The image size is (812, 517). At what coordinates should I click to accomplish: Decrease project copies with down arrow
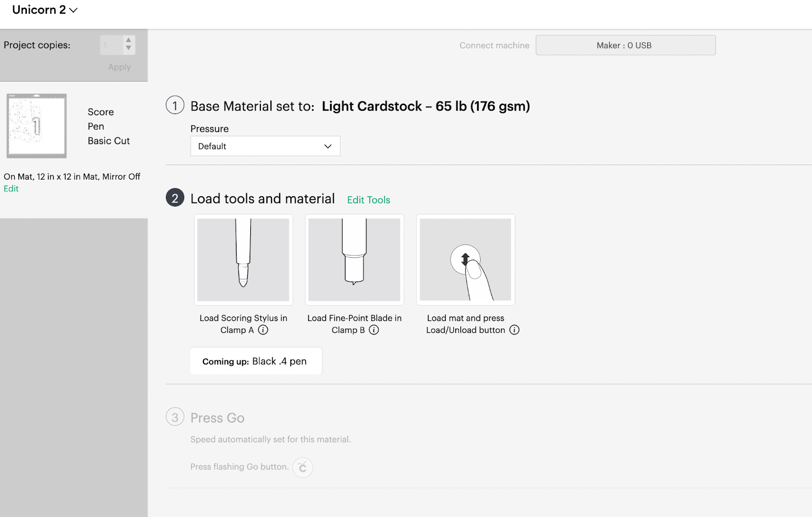pos(129,48)
